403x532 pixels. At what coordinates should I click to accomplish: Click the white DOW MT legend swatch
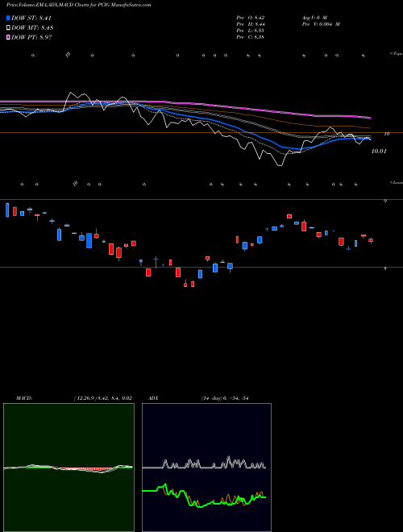point(8,27)
